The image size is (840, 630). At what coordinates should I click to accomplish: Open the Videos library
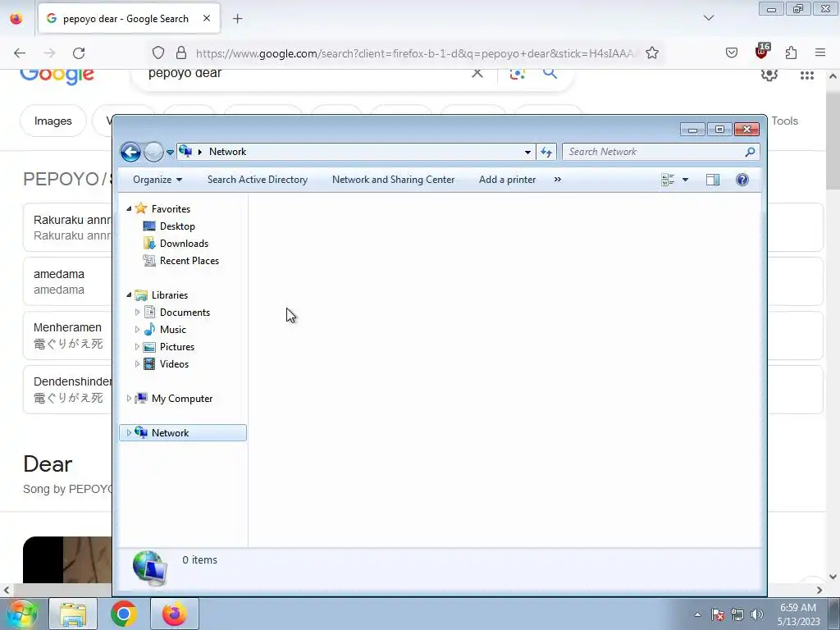[x=174, y=363]
